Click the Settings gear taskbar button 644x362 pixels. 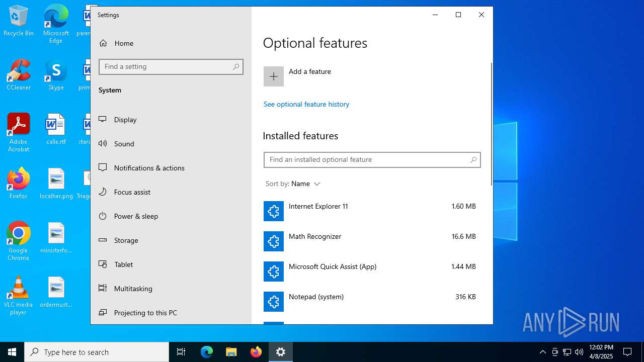[x=281, y=352]
